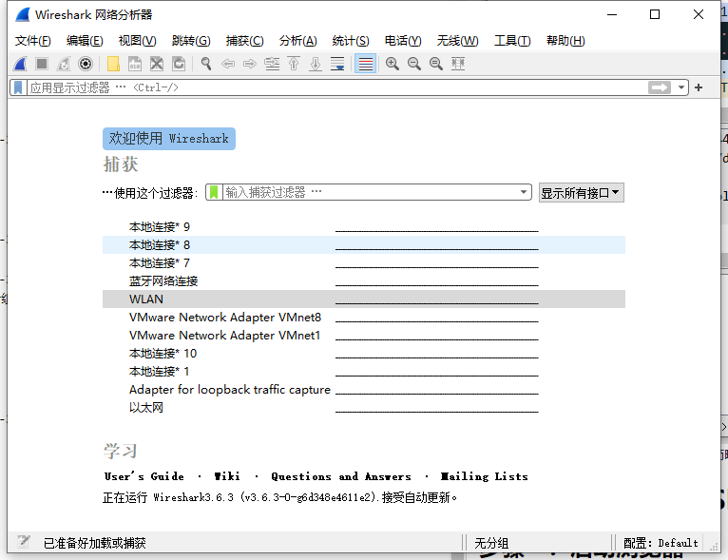Click the display filter input field
Viewport: 728px width, 560px height.
[x=336, y=87]
